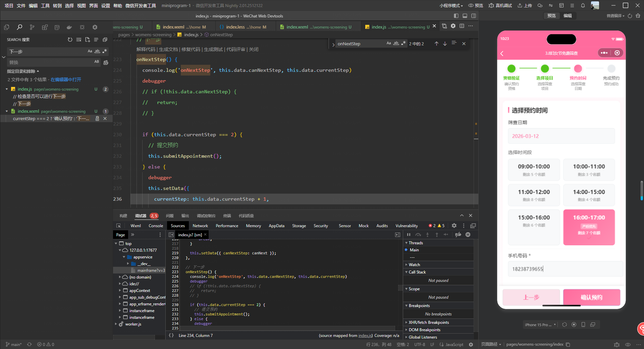Pause script execution in the debugger
This screenshot has height=349, width=644.
(x=409, y=235)
